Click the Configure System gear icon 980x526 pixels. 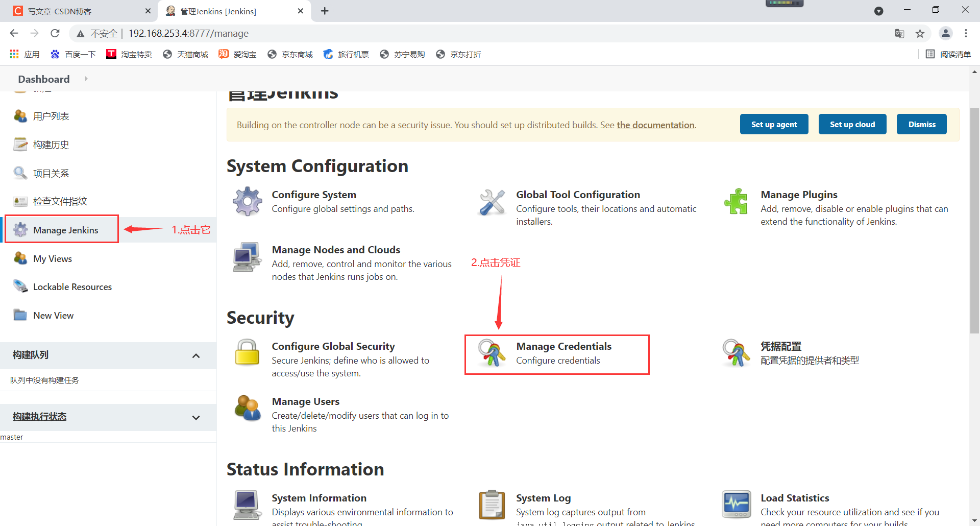[x=248, y=201]
